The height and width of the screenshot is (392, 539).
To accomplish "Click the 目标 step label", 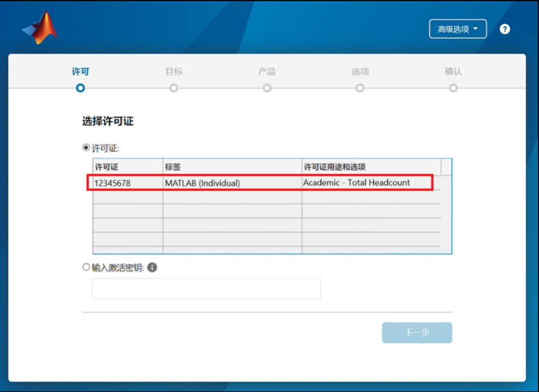I will [x=174, y=72].
